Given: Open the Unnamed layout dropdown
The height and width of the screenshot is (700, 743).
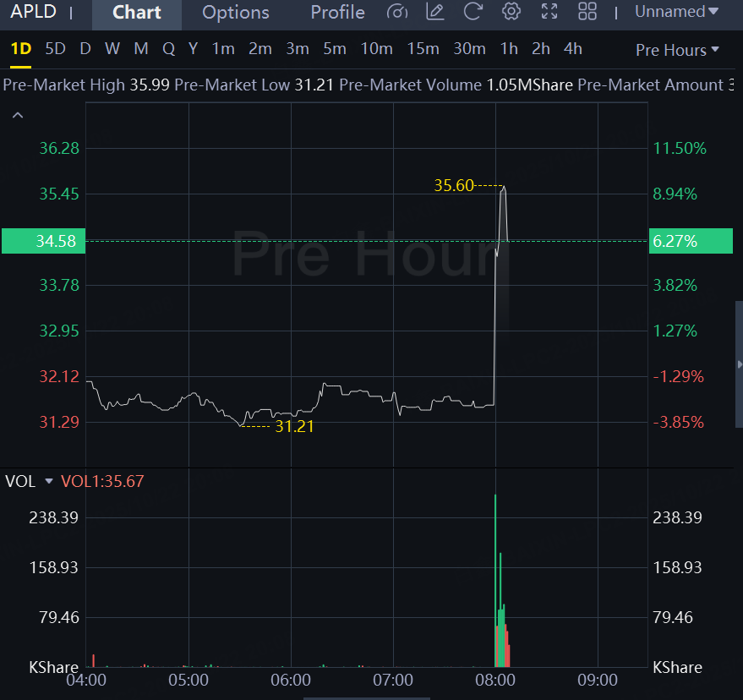Looking at the screenshot, I should coord(677,11).
